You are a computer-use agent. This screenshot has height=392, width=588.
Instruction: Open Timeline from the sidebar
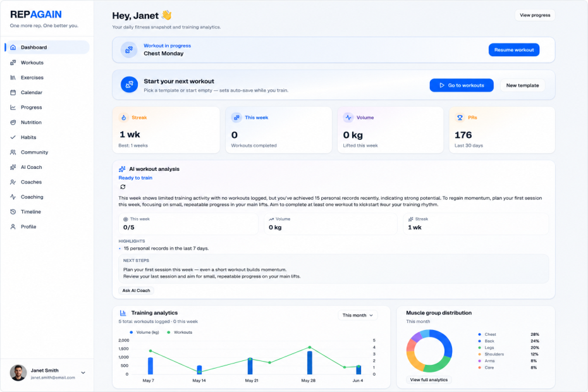[x=47, y=212]
